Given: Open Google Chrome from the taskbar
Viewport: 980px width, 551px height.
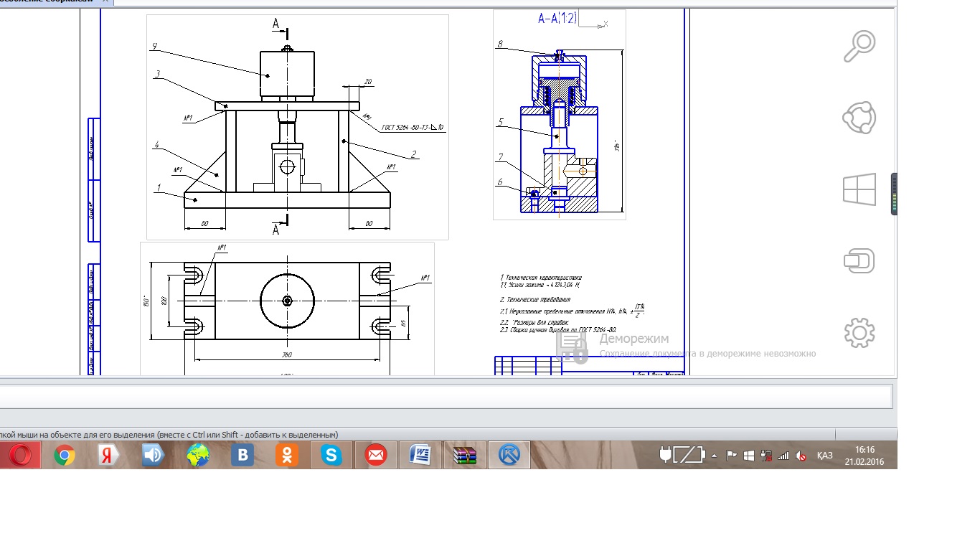Looking at the screenshot, I should [65, 455].
